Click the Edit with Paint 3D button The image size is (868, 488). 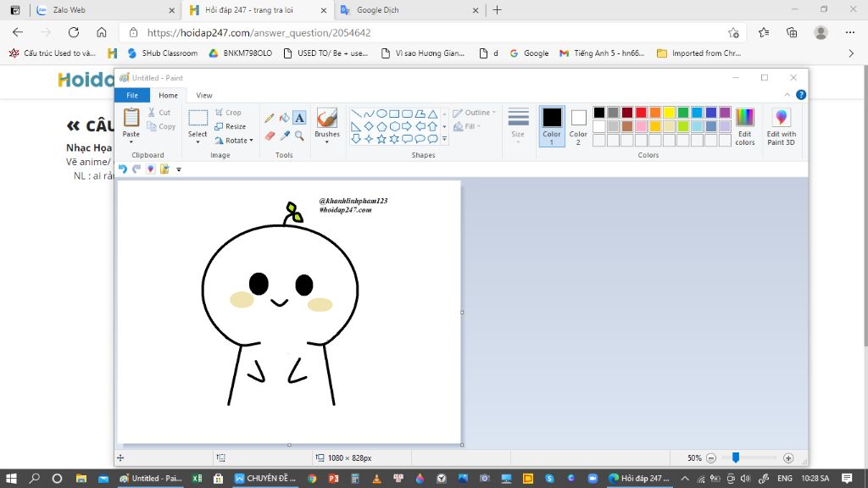coord(781,127)
